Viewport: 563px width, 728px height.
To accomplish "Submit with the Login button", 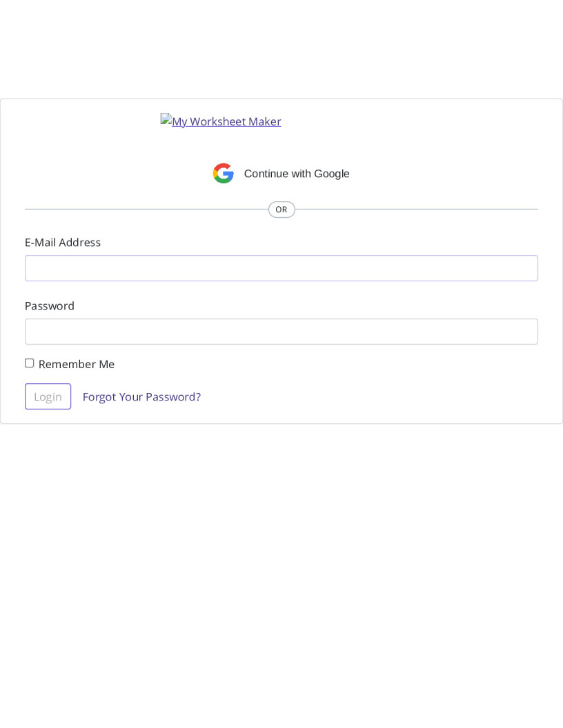I will click(x=48, y=396).
